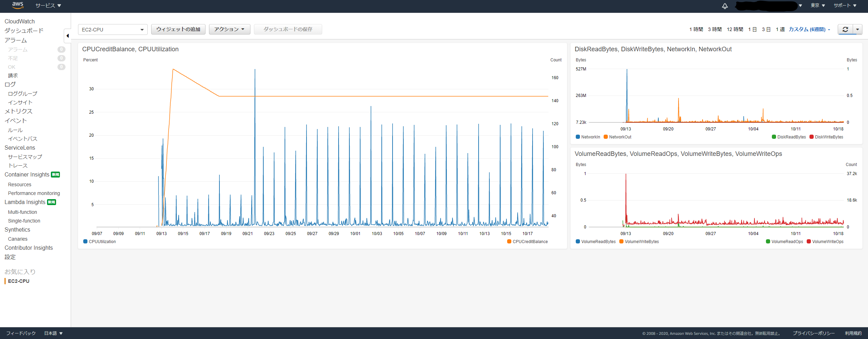Collapse the left navigation panel arrow
868x339 pixels.
pos(68,36)
